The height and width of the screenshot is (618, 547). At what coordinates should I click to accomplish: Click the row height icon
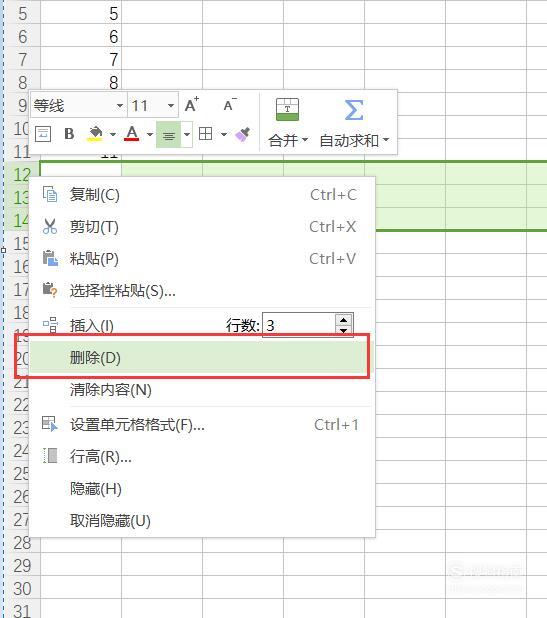(50, 456)
